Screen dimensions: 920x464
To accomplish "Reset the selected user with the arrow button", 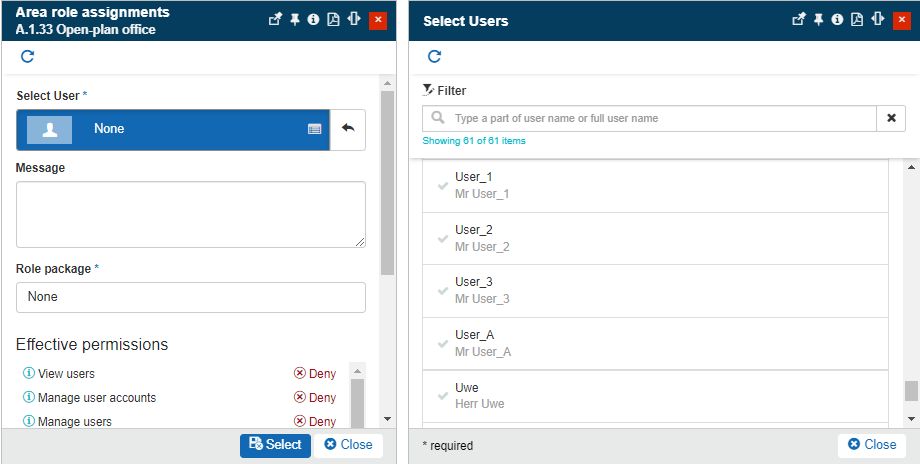I will pos(348,129).
